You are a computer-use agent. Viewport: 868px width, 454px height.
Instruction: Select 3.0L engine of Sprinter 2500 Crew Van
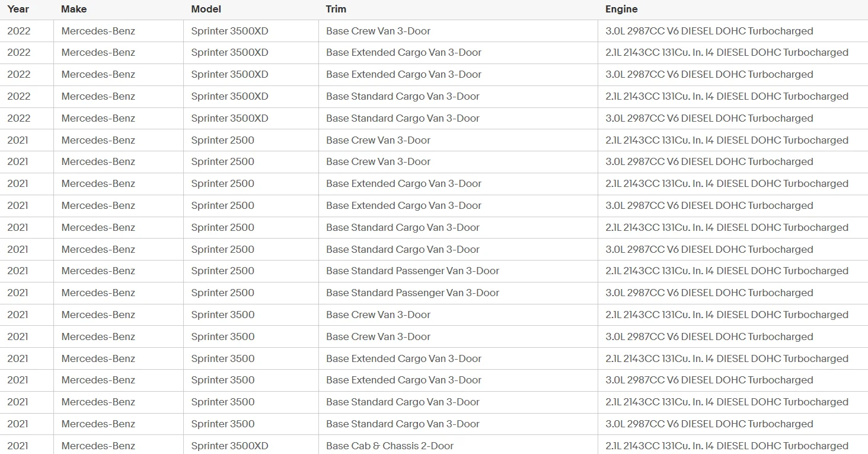(709, 161)
